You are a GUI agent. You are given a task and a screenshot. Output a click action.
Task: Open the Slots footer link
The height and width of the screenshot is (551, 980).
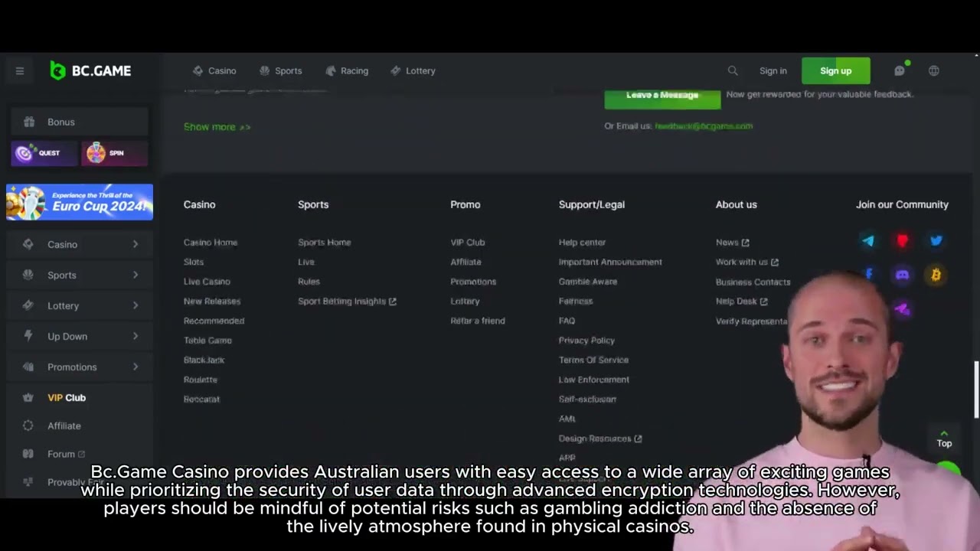pyautogui.click(x=194, y=262)
